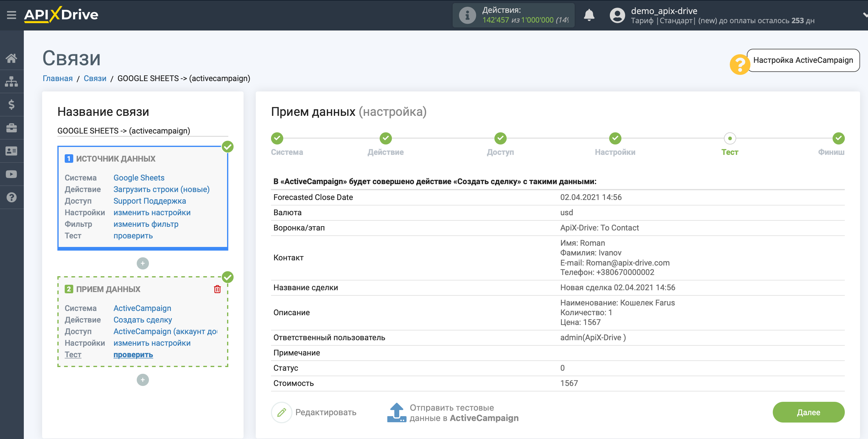Open connections sitemap icon in sidebar

(12, 81)
